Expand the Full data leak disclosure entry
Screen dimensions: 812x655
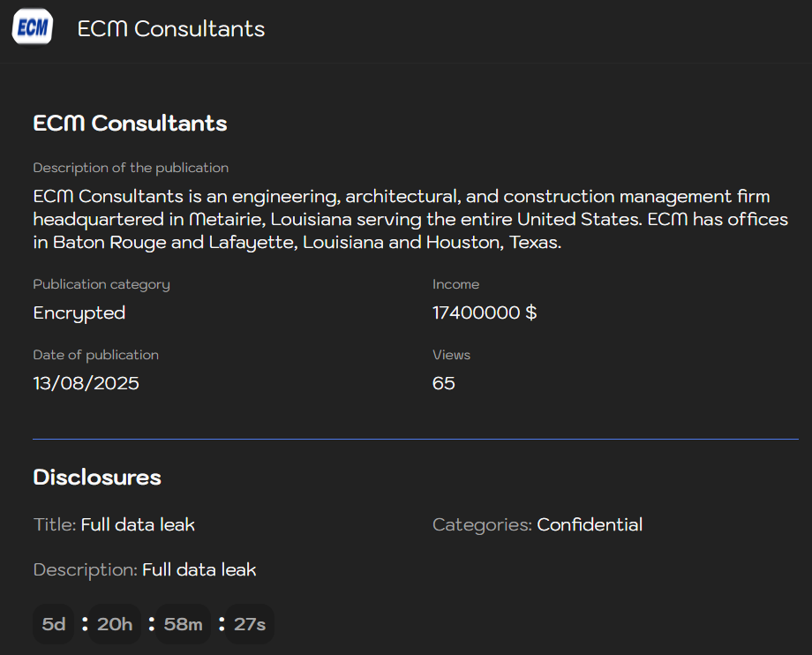tap(137, 524)
